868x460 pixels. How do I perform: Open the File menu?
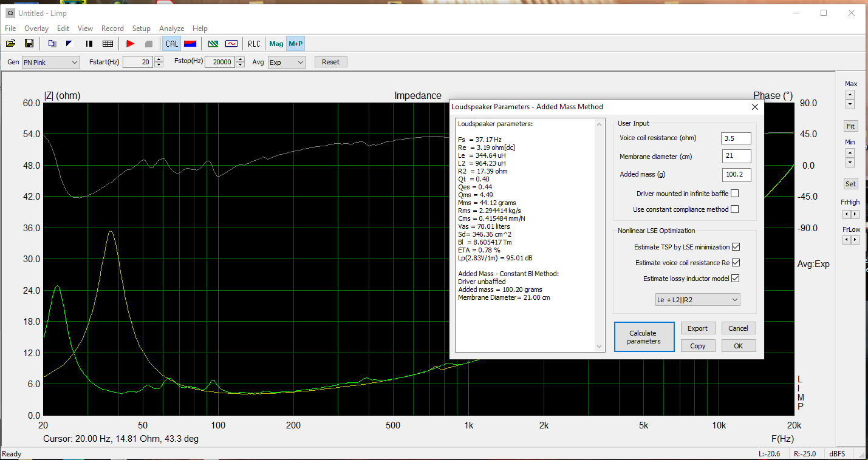click(10, 29)
